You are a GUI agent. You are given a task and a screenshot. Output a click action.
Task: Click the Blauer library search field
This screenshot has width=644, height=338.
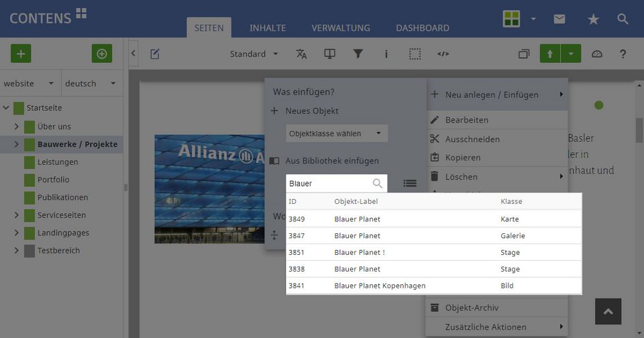(329, 183)
